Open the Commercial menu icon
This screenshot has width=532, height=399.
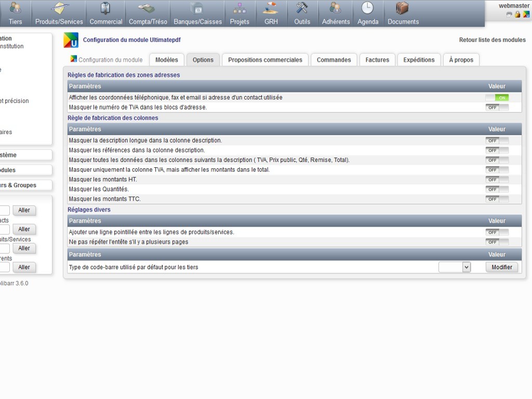click(105, 8)
